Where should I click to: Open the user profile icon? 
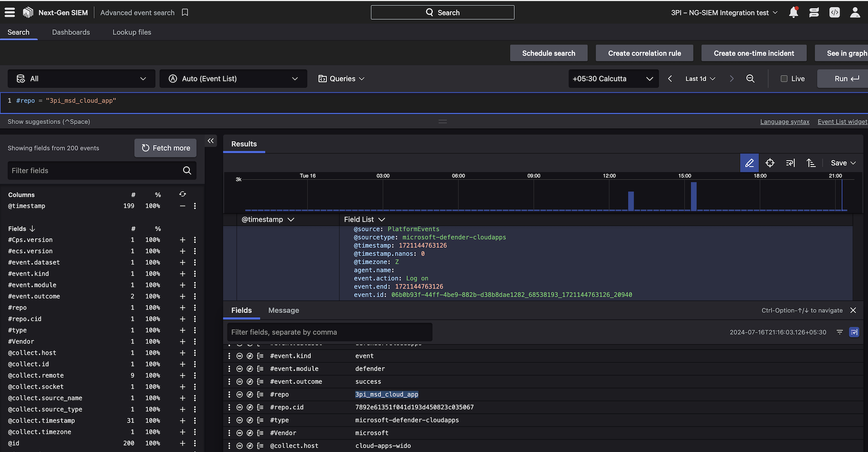pos(854,13)
